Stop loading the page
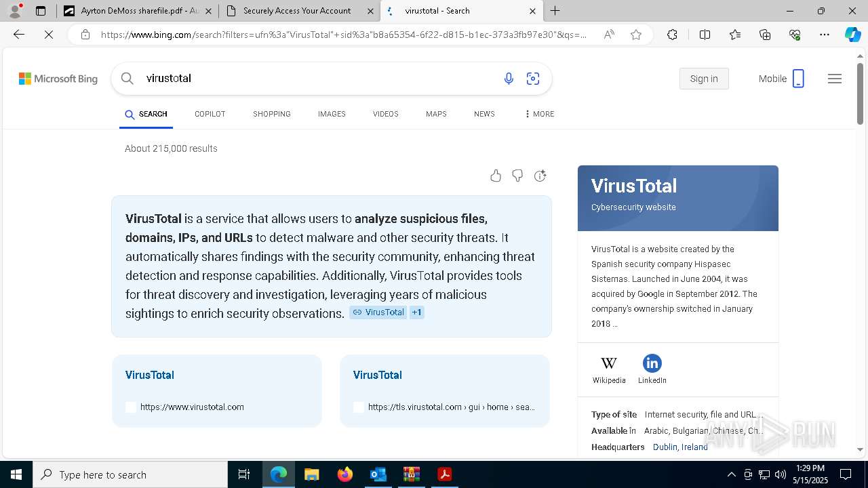The image size is (868, 488). 49,35
